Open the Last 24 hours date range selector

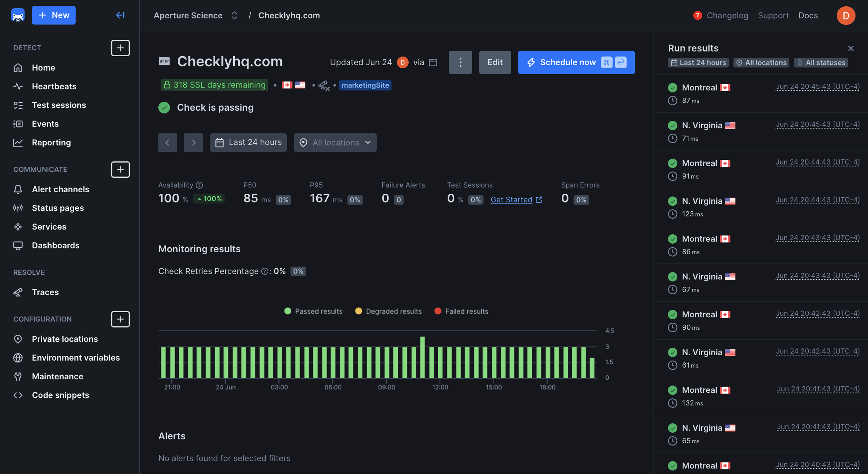coord(248,143)
